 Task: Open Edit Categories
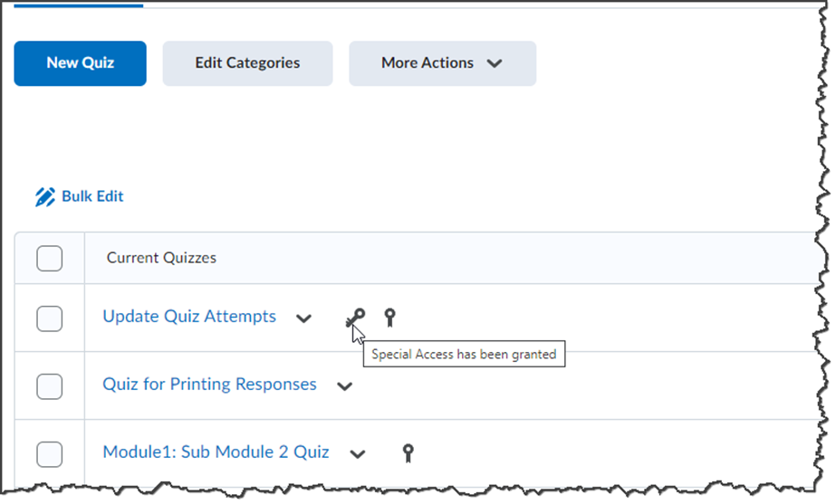(247, 63)
